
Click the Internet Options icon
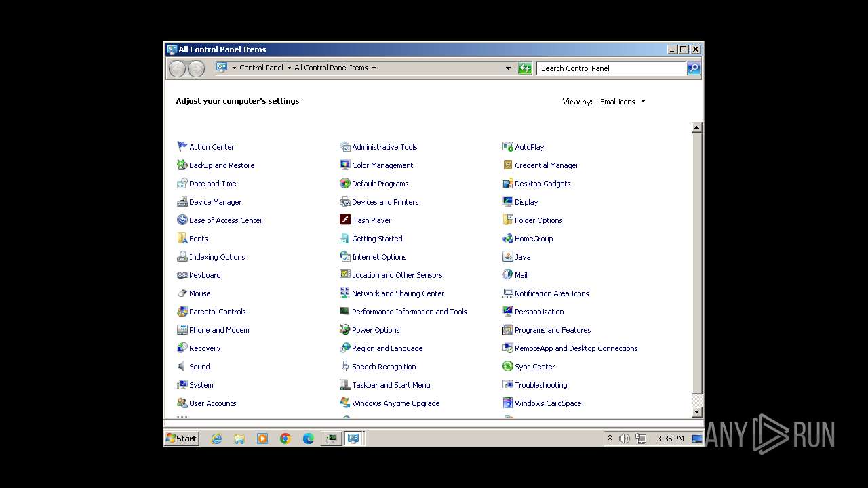[x=344, y=256]
